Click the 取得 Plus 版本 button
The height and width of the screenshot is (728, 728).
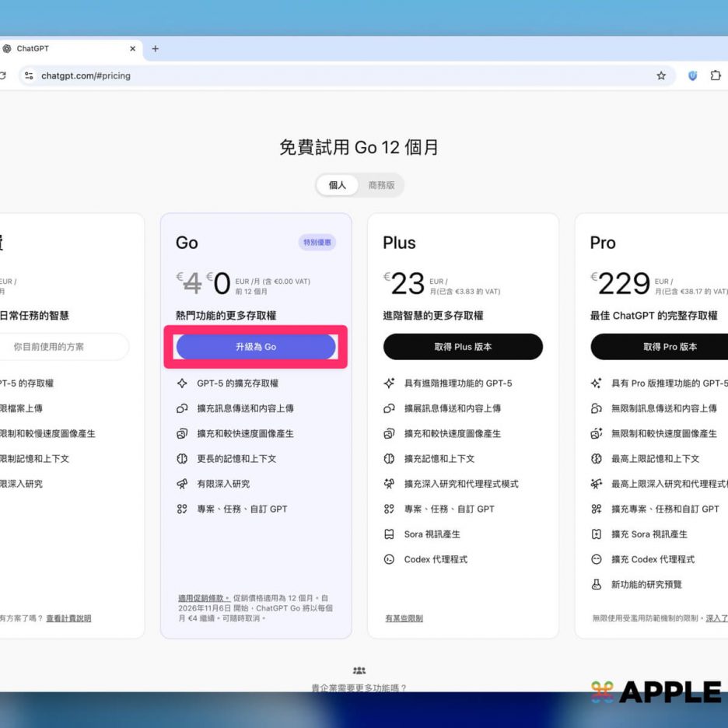463,347
